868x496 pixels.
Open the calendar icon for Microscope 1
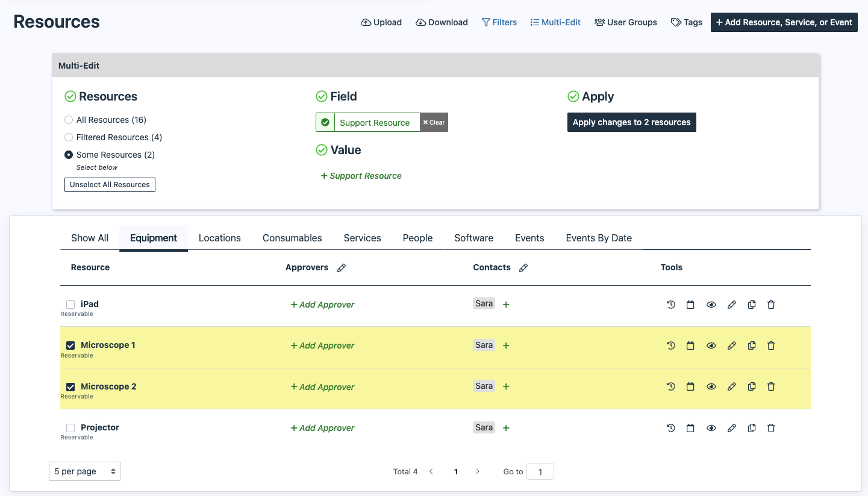(x=691, y=346)
